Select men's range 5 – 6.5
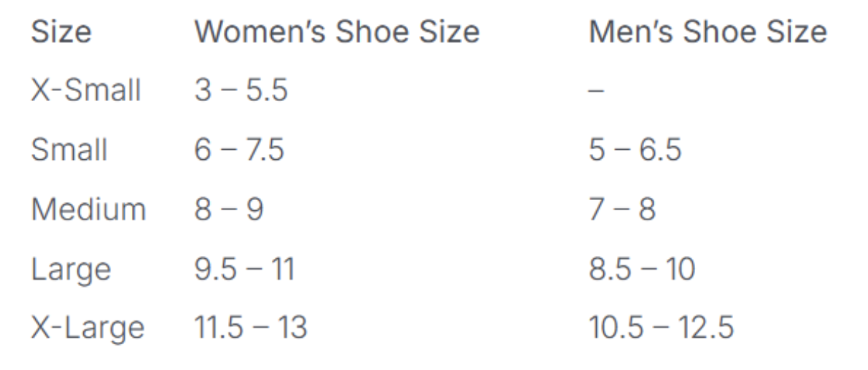This screenshot has width=868, height=370. tap(635, 151)
